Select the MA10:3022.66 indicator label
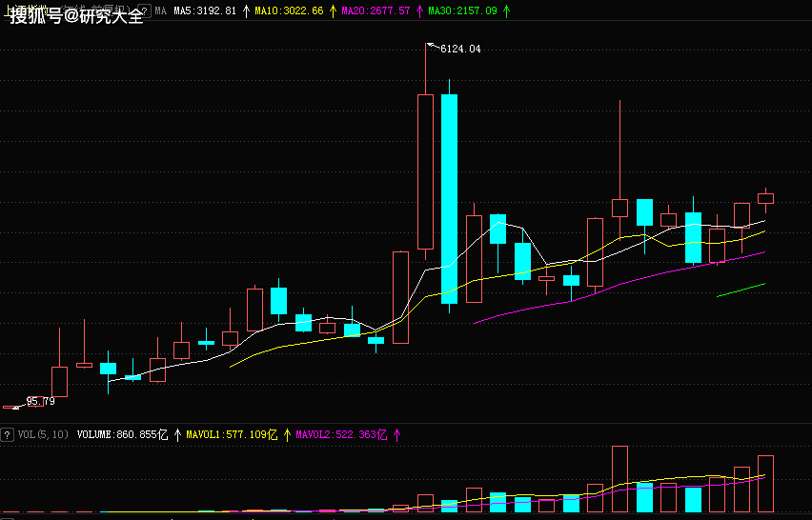Viewport: 812px width, 520px height. pos(289,10)
